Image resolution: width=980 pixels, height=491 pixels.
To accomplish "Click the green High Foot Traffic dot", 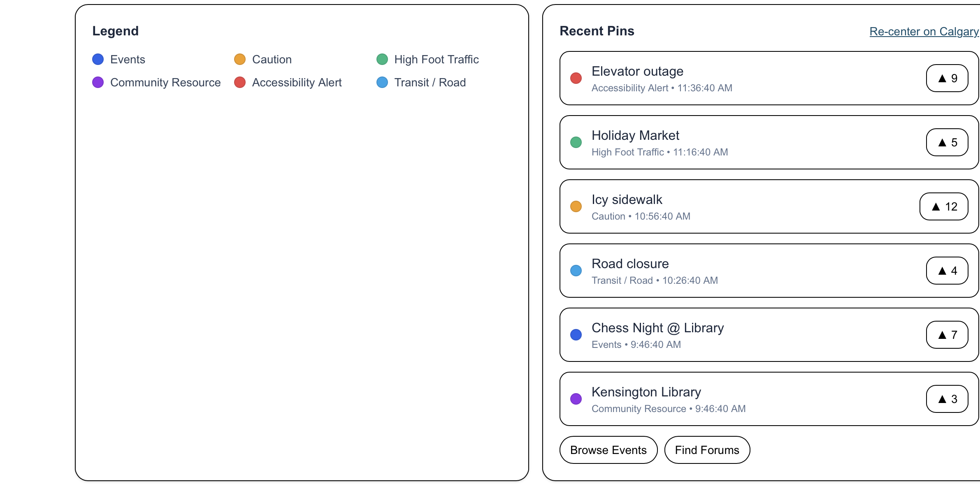I will 382,59.
